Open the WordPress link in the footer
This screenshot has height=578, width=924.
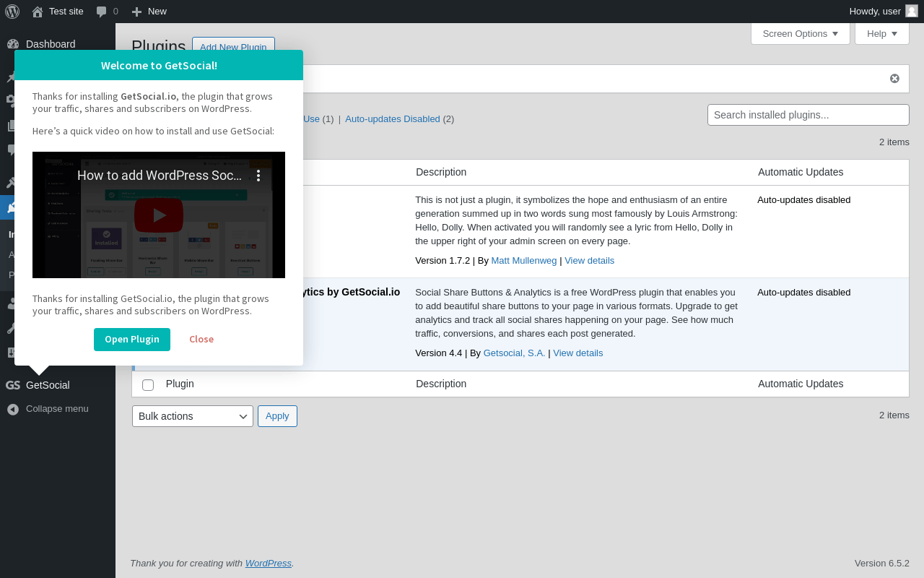269,564
